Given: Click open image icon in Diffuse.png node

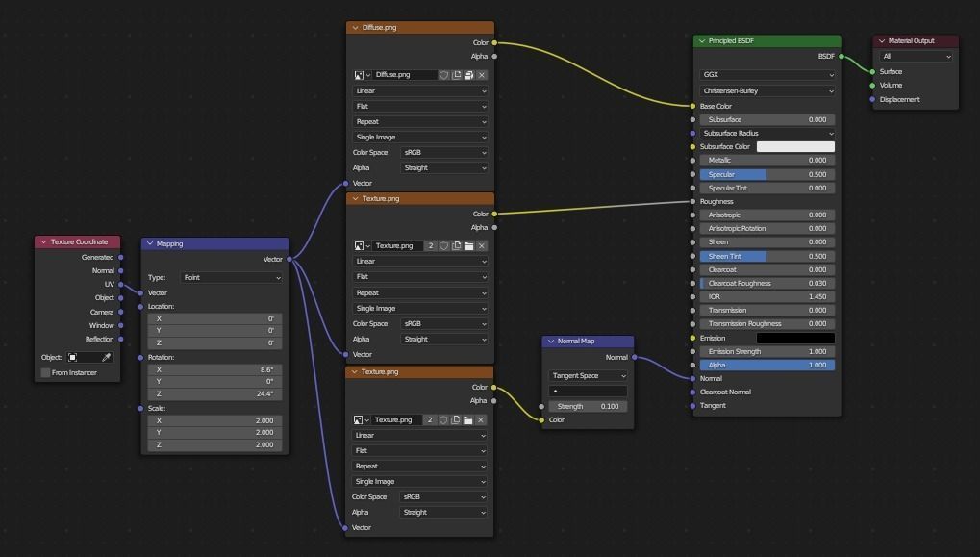Looking at the screenshot, I should 468,75.
